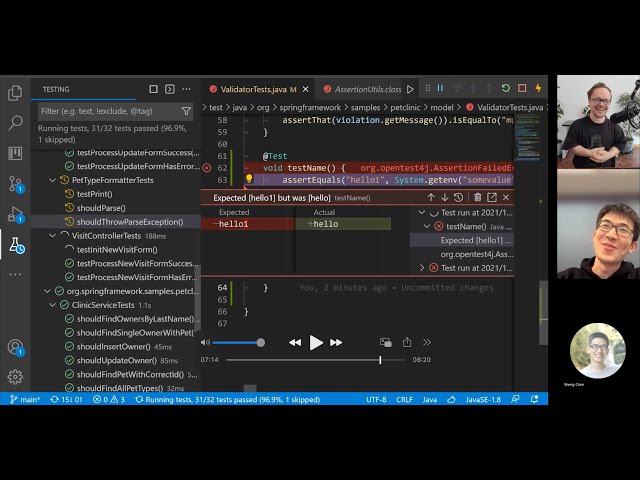
Task: Collapse VisitControllerTests tree node
Action: point(53,236)
